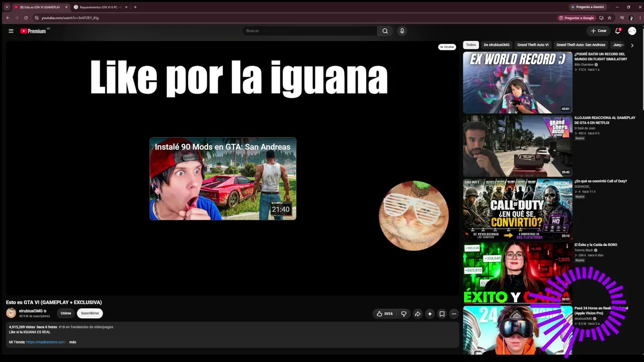The image size is (644, 362).
Task: Open title ¿PODRÉ BATIR UN RECORD DEL MUNDO
Action: 601,56
